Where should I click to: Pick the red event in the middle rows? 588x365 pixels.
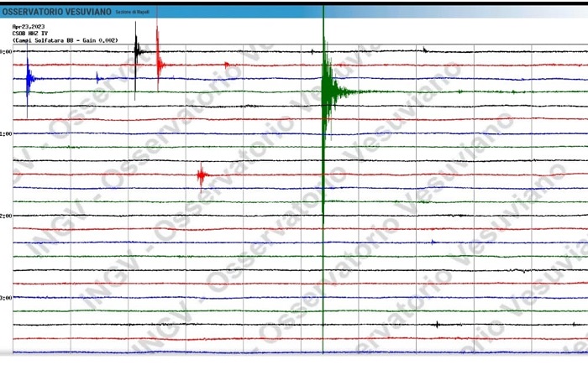click(201, 175)
